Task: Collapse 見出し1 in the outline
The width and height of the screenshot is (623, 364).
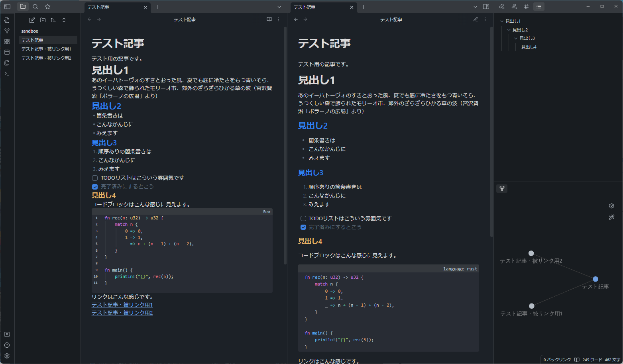Action: pos(502,21)
